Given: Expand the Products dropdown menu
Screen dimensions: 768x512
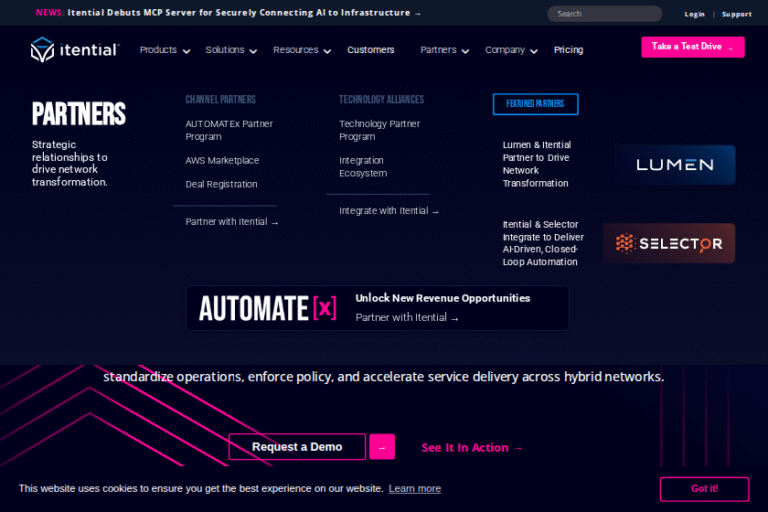Looking at the screenshot, I should coord(164,50).
